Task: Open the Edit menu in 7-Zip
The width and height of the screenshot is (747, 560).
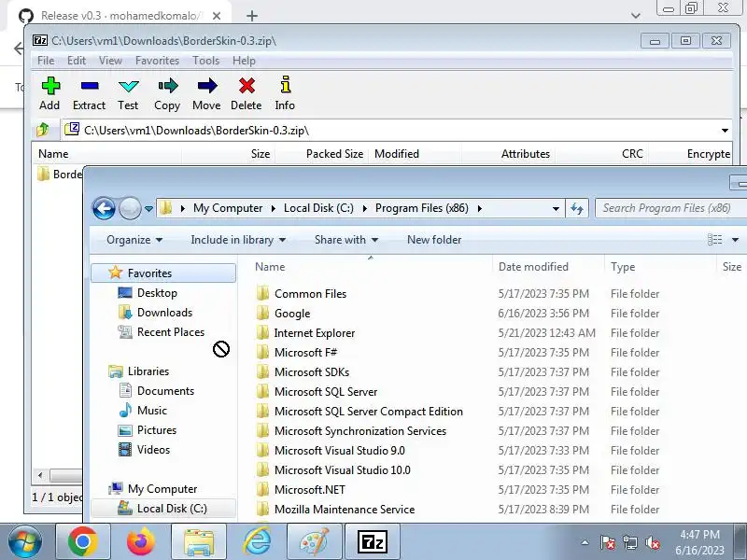Action: (x=77, y=61)
